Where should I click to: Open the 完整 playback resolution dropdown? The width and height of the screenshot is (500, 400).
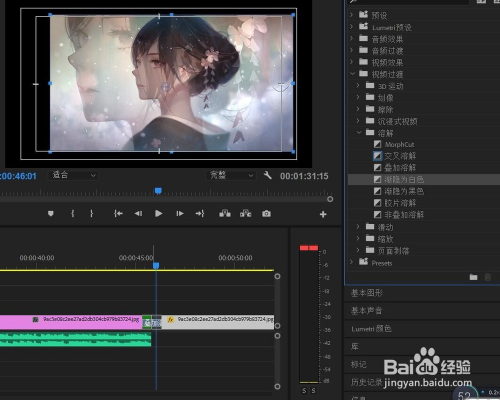pos(231,175)
